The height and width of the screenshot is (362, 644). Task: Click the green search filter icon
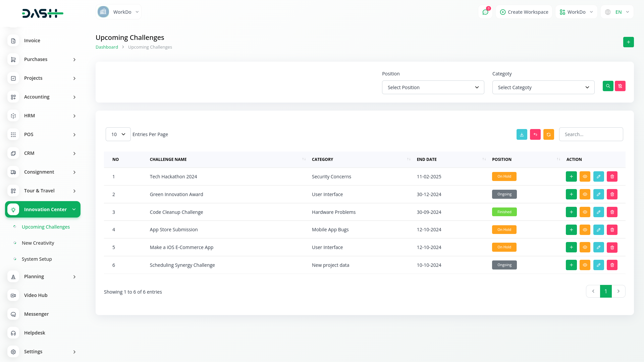(x=608, y=86)
